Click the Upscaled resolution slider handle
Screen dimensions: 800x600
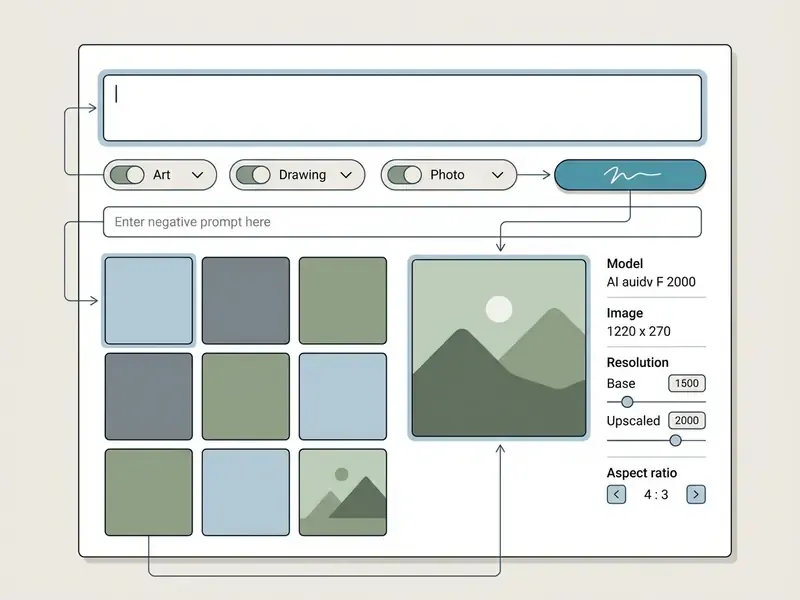(x=676, y=440)
